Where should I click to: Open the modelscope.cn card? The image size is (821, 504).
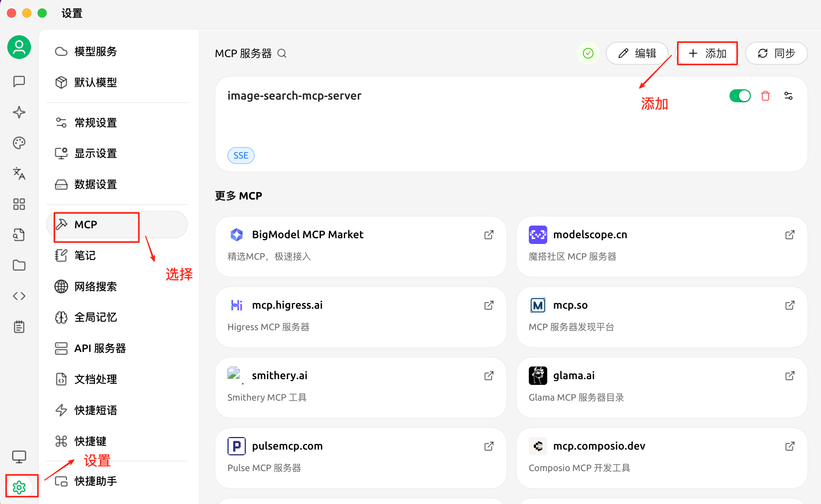(662, 247)
